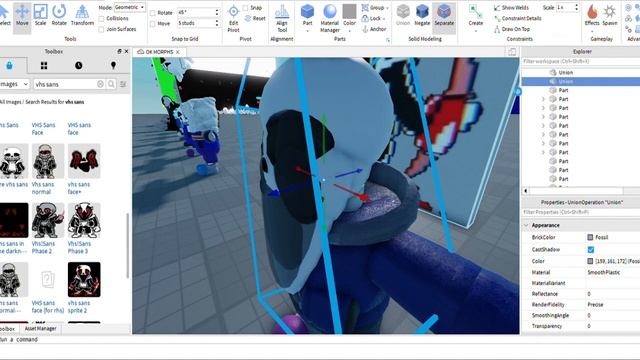This screenshot has width=640, height=360.
Task: Enable the Rotate snap checkbox
Action: coord(152,13)
